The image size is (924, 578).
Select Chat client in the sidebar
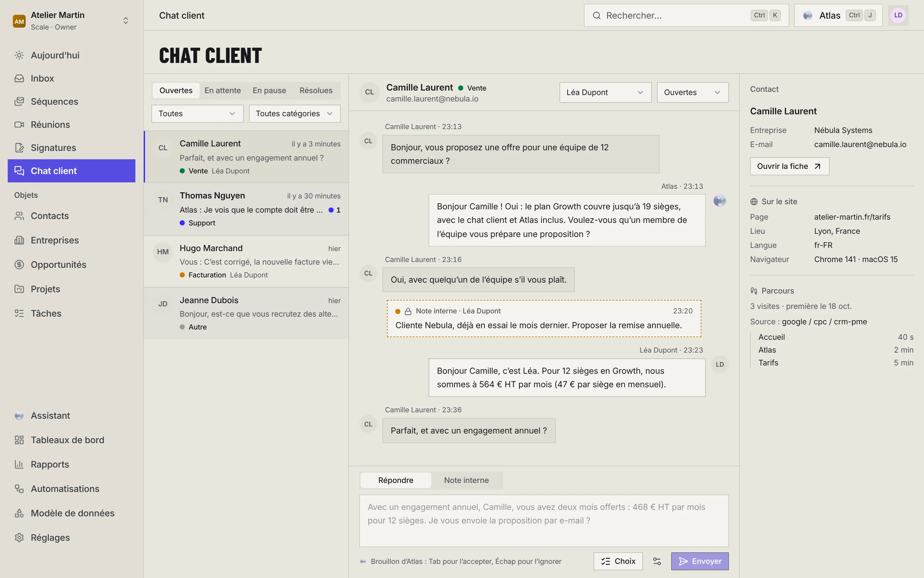[x=72, y=171]
